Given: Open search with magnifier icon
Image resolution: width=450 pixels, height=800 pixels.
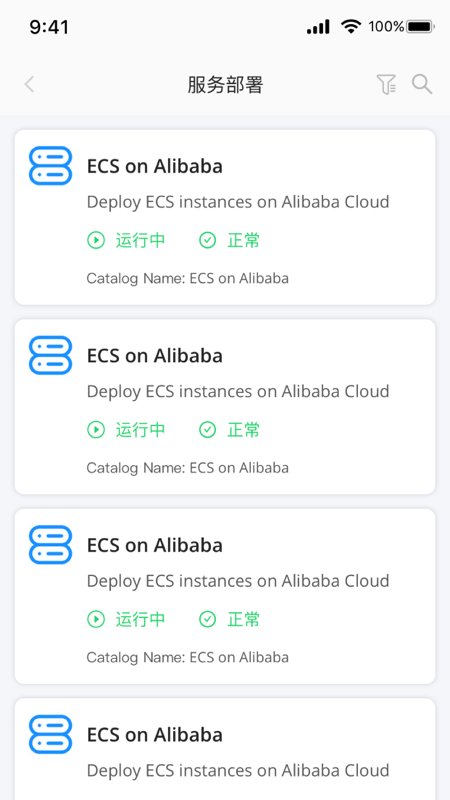Looking at the screenshot, I should click(x=422, y=84).
